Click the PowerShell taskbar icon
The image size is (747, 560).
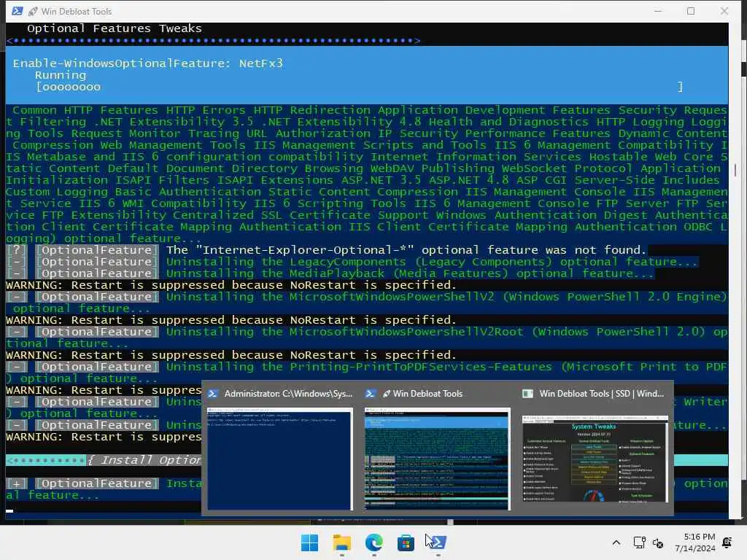coord(438,542)
